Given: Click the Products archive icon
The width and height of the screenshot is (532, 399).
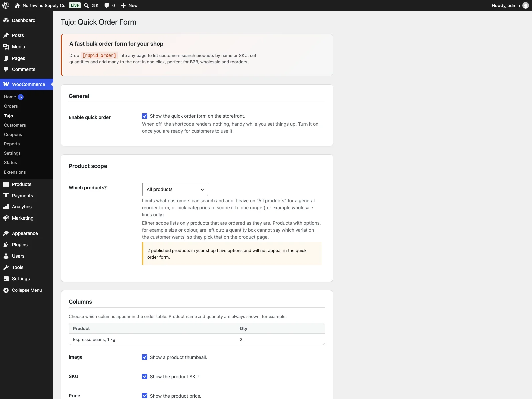Looking at the screenshot, I should point(6,184).
